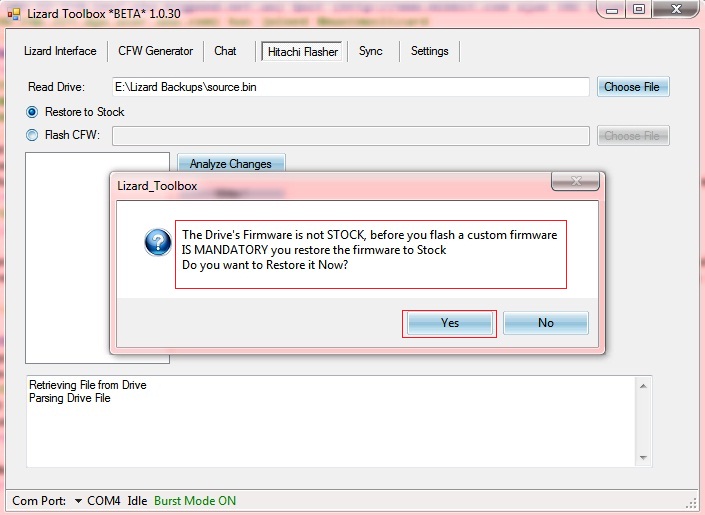Click the log scrollbar up arrow

(643, 386)
